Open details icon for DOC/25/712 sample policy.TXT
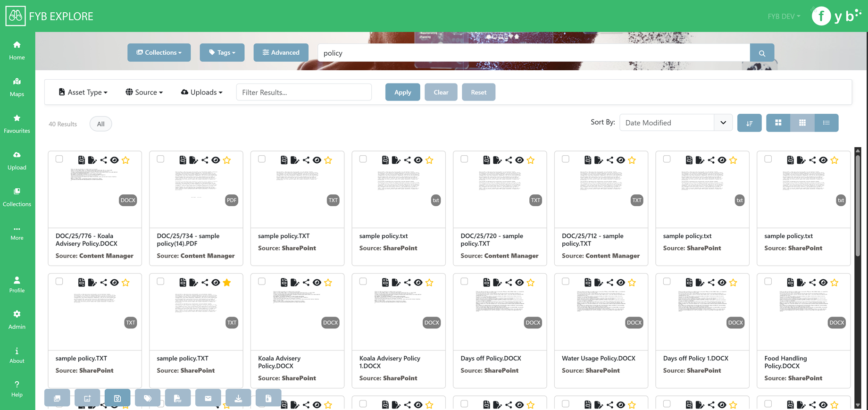Screen dimensions: 868x410 (x=588, y=160)
